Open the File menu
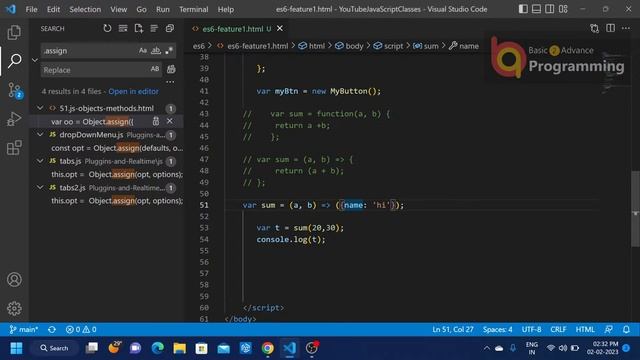The image size is (640, 360). tap(31, 9)
